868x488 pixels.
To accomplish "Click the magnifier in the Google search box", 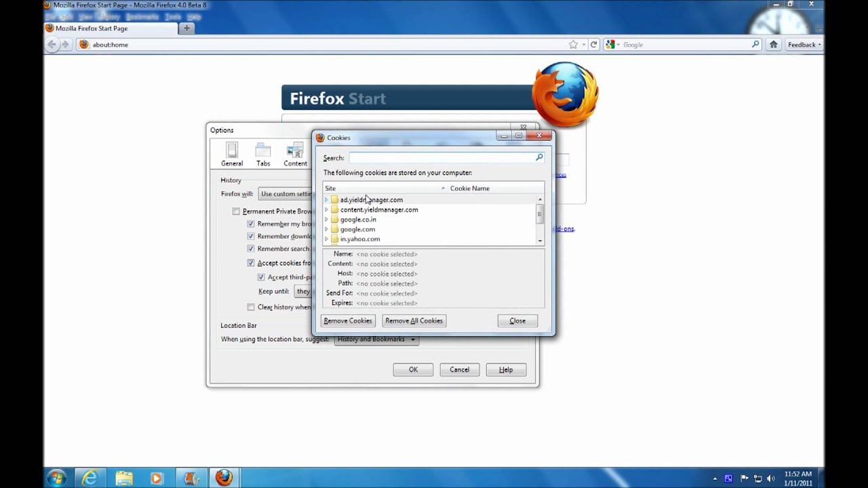I will [755, 45].
